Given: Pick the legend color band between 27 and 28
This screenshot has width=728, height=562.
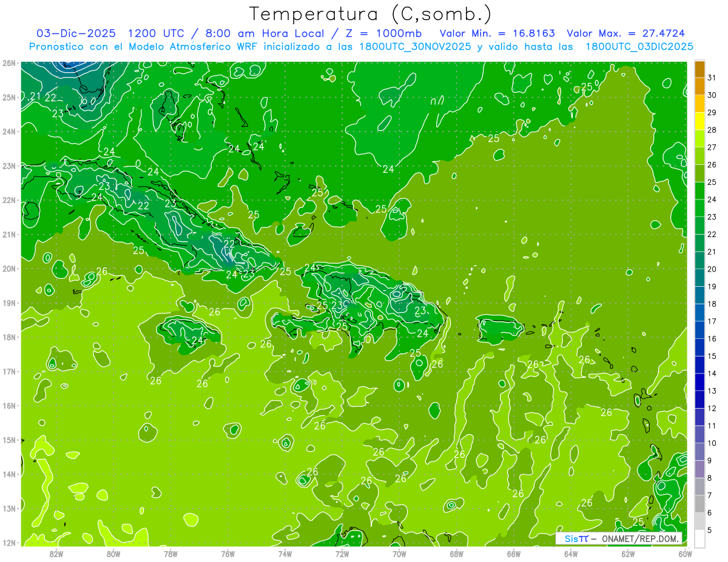Looking at the screenshot, I should click(699, 139).
